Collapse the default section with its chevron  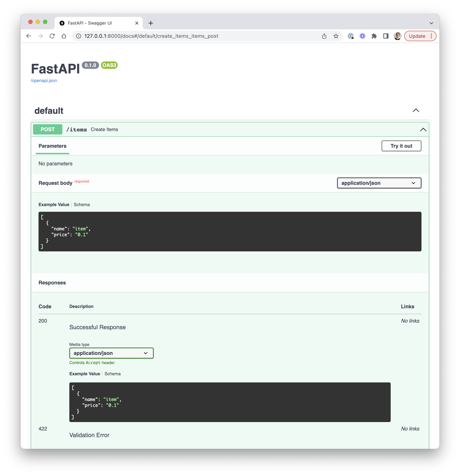click(x=416, y=110)
